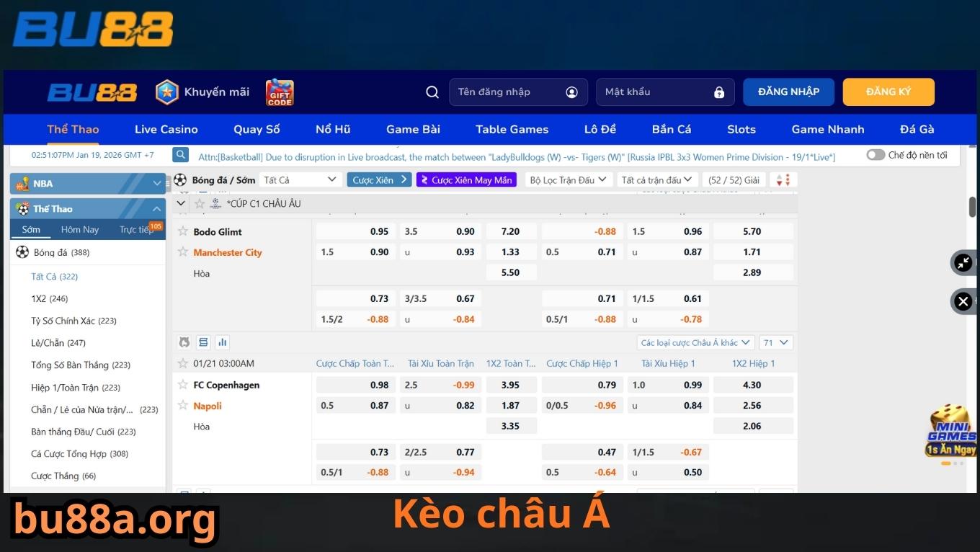
Task: Collapse the CÚP C1 CHÂU ÂU section chevron
Action: click(182, 203)
